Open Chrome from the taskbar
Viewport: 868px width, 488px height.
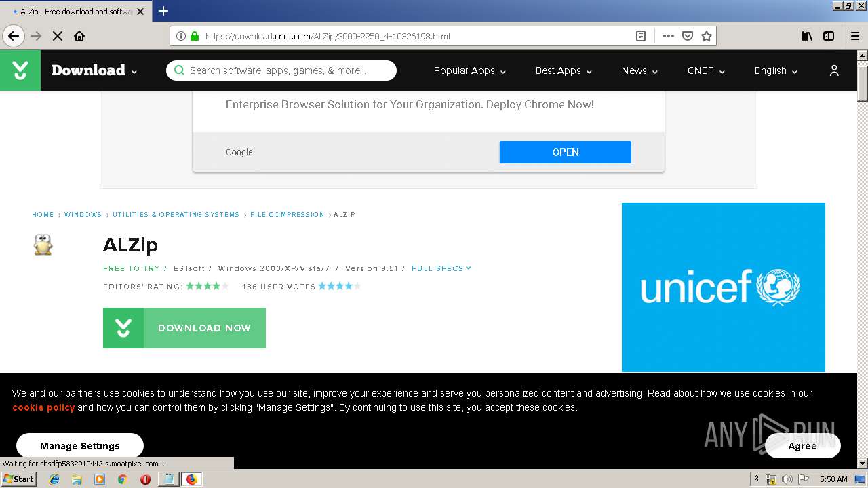coord(123,479)
